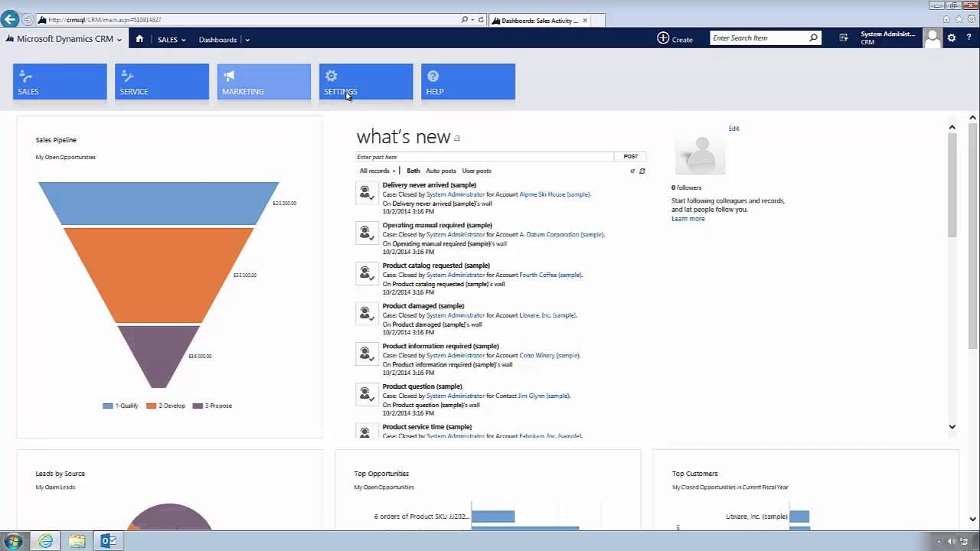Go to CRM home icon
Image resolution: width=980 pixels, height=551 pixels.
(139, 39)
